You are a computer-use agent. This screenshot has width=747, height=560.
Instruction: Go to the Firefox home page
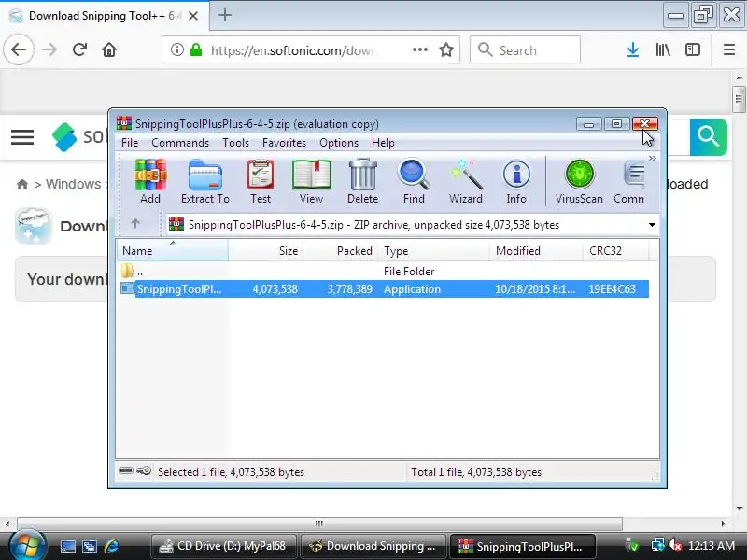click(x=109, y=49)
